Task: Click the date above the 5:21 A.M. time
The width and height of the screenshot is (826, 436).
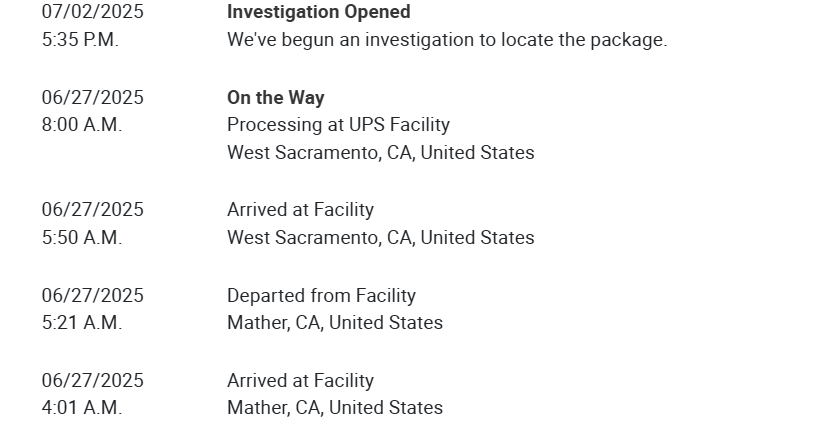Action: 92,296
